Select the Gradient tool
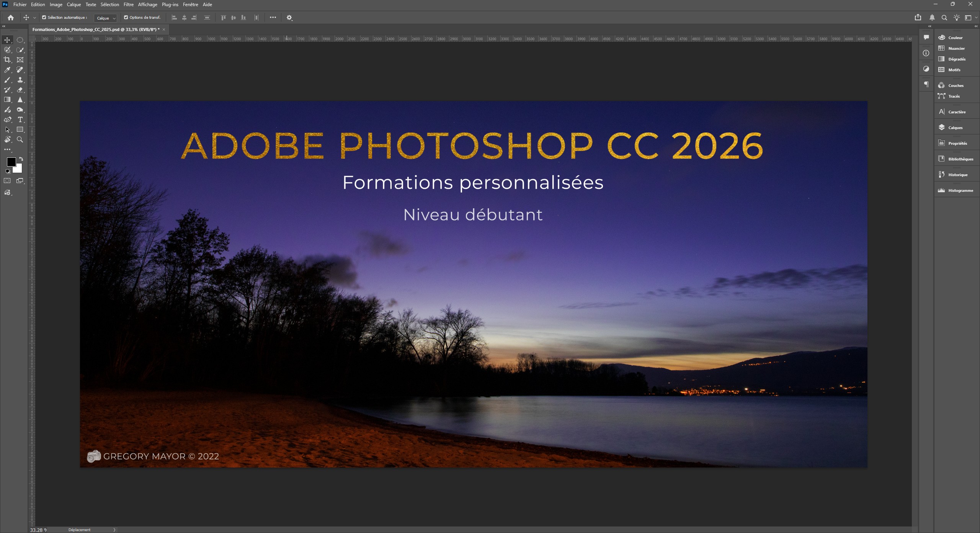The height and width of the screenshot is (533, 980). pyautogui.click(x=7, y=100)
